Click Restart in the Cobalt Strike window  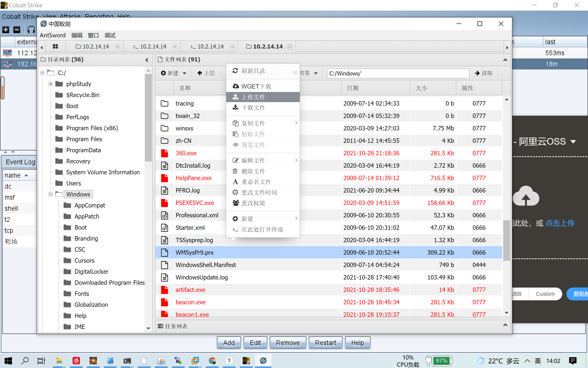(x=326, y=343)
